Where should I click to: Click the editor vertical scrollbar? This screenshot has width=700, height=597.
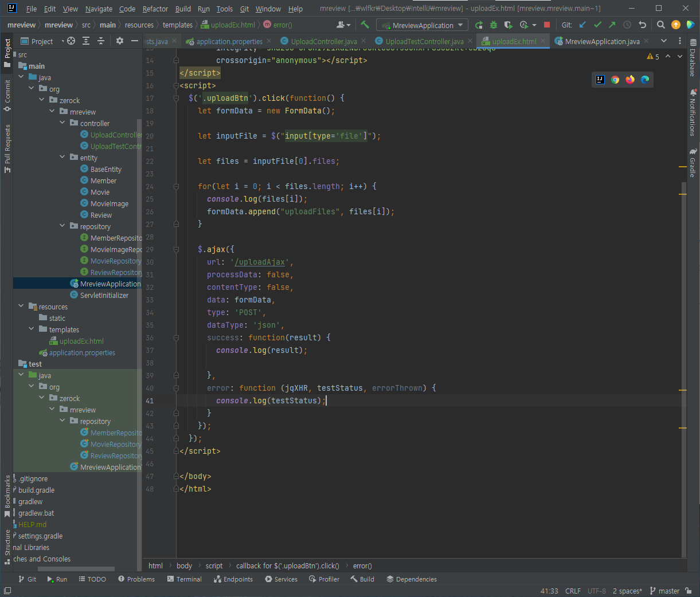683,369
